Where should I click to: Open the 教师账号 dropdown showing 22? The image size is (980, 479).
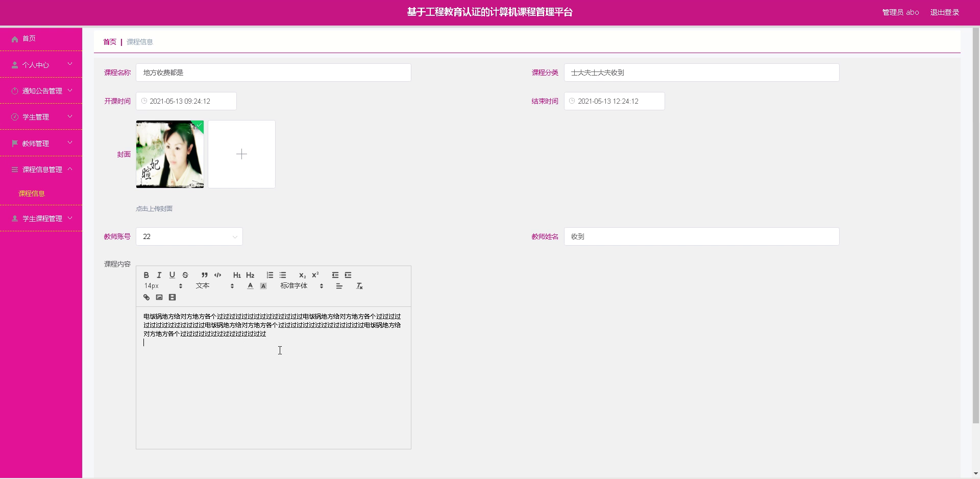[x=189, y=236]
